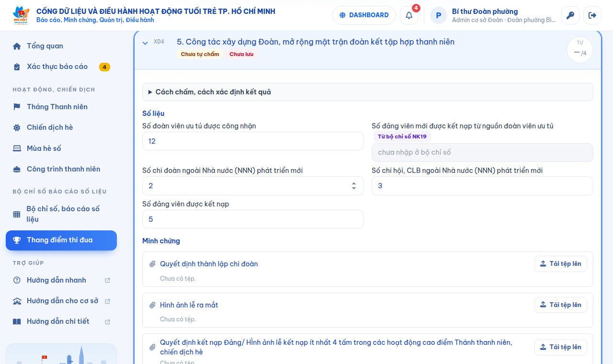
Task: Click the Số đảng viên được kết nạp field
Action: [253, 219]
